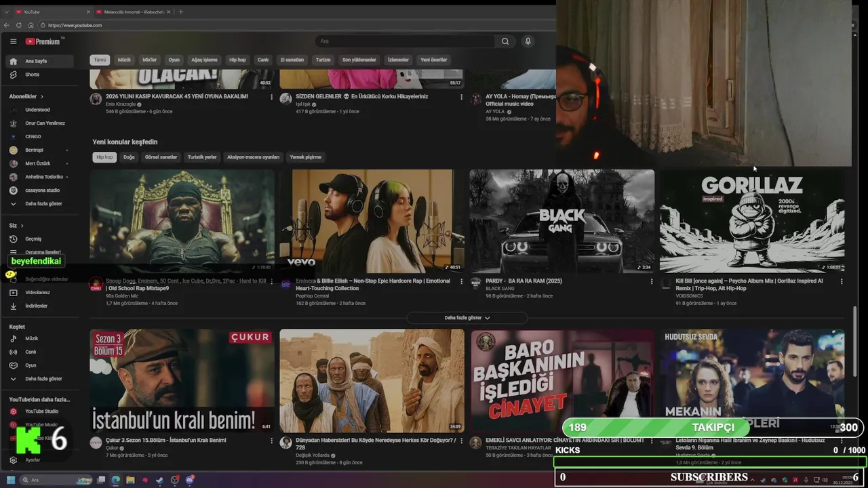
Task: Open the Eminem & Billie Eilish video thumbnail
Action: coord(372,221)
